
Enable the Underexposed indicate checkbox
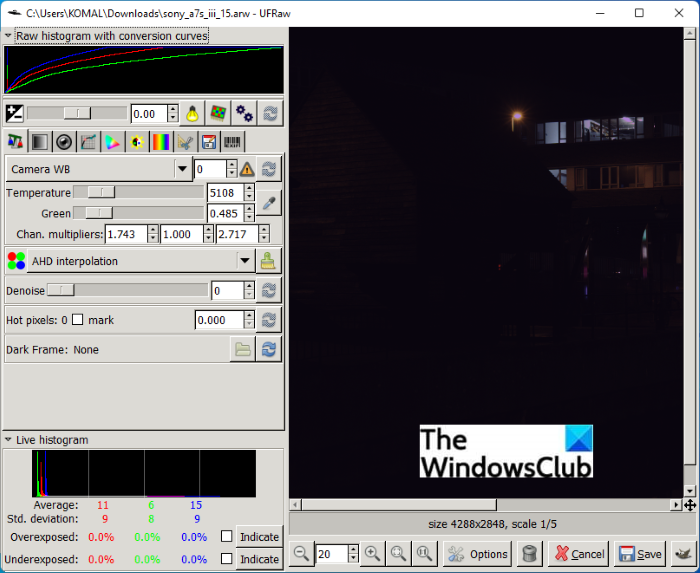(227, 558)
